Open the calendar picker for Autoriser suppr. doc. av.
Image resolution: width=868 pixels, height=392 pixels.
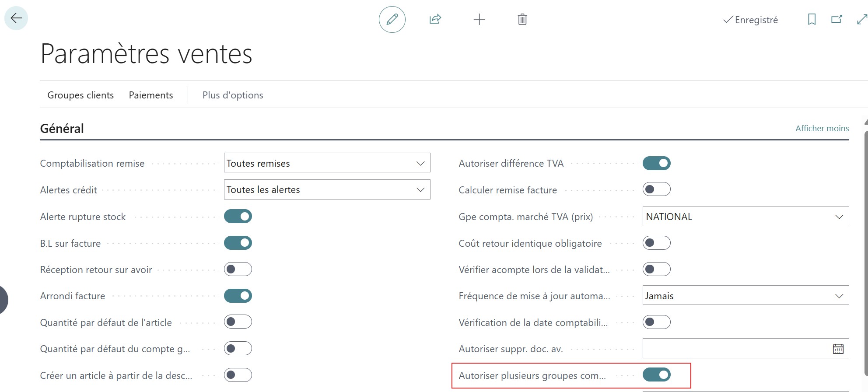click(x=838, y=349)
